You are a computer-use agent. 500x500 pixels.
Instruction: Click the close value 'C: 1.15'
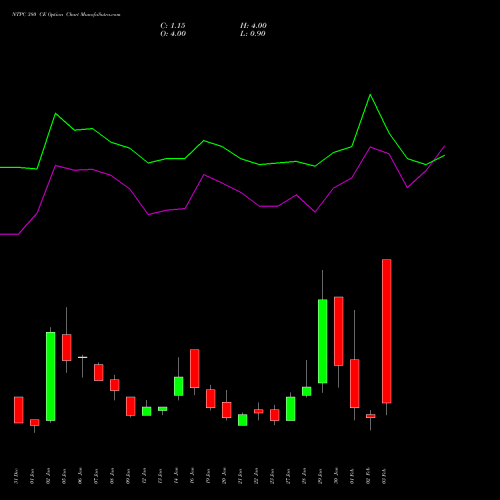[x=173, y=26]
